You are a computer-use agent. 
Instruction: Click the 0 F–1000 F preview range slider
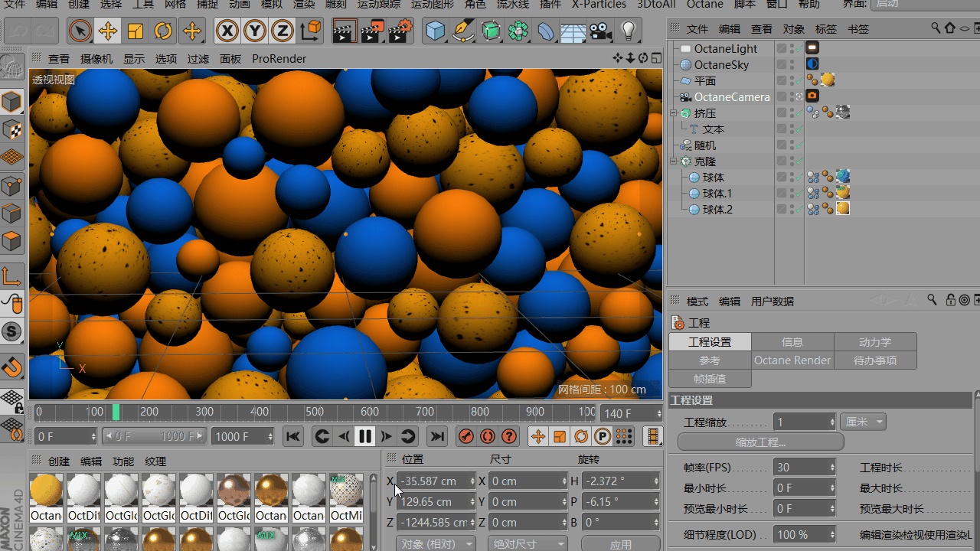[155, 436]
